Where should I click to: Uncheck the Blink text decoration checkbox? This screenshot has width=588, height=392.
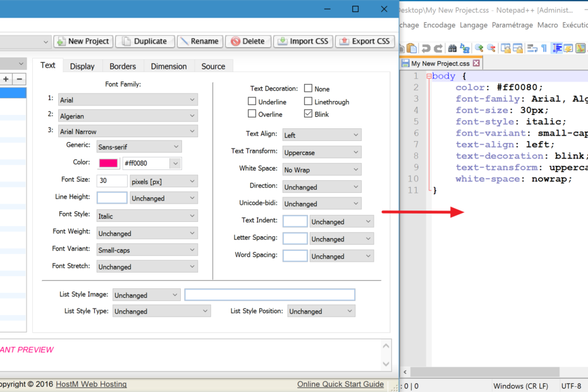[x=309, y=114]
